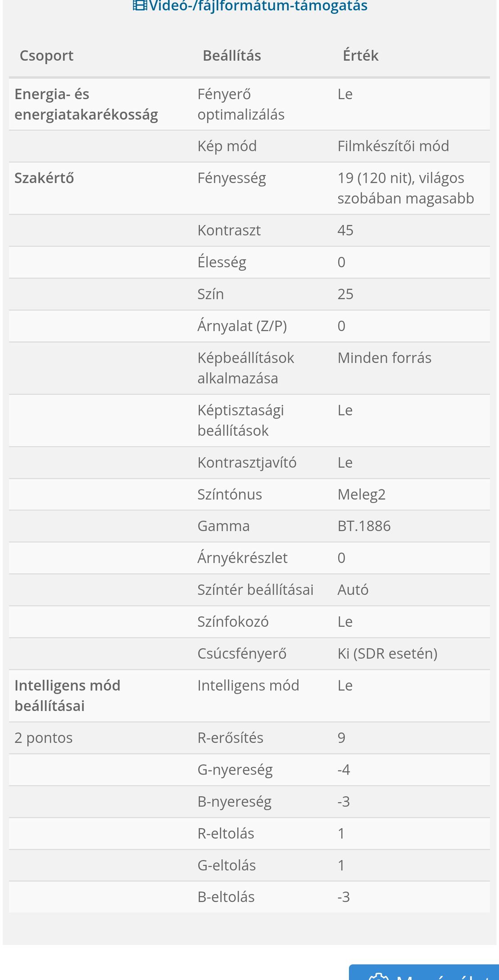This screenshot has height=980, width=499.
Task: Click the Érték column header
Action: point(360,55)
